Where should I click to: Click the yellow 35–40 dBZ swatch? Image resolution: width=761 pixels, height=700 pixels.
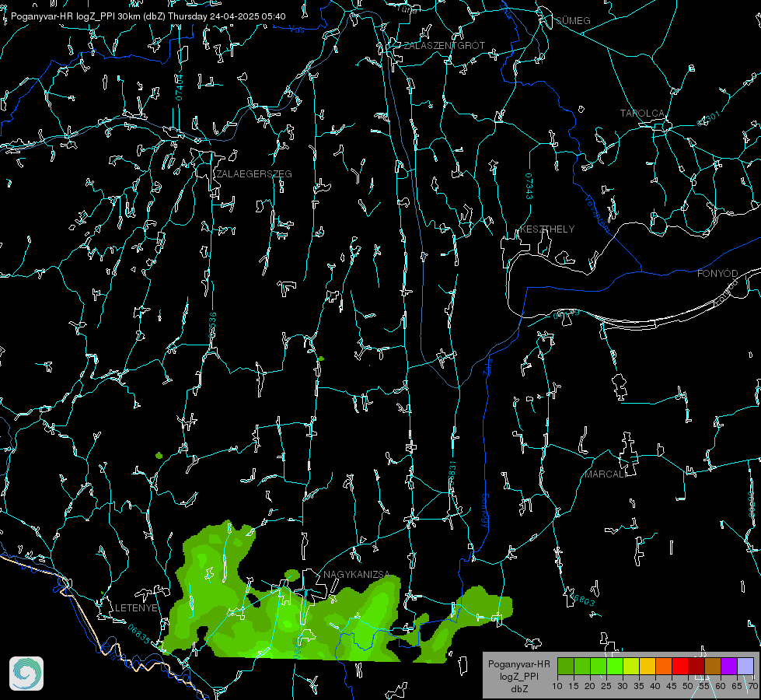click(x=648, y=666)
